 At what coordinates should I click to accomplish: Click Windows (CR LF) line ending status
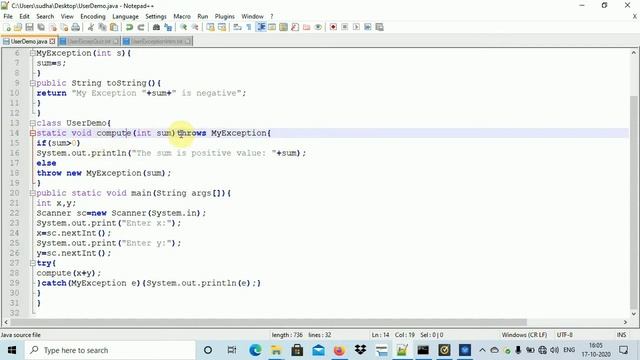coord(524,335)
